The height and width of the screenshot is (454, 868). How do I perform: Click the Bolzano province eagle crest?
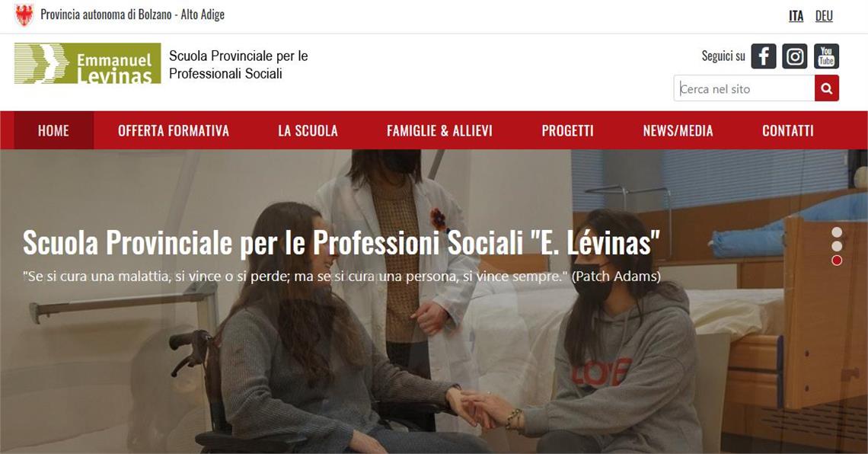click(24, 15)
